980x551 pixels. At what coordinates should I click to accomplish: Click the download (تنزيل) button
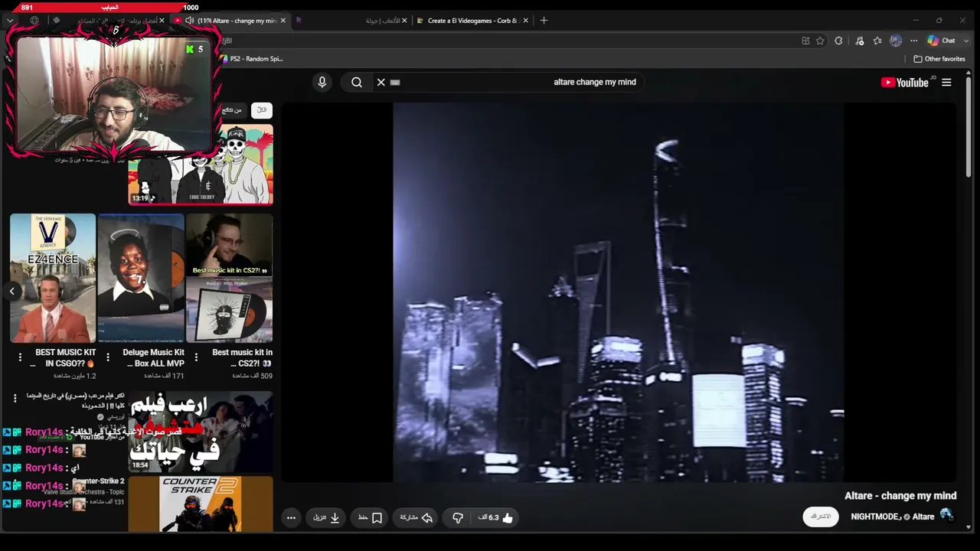tap(327, 517)
